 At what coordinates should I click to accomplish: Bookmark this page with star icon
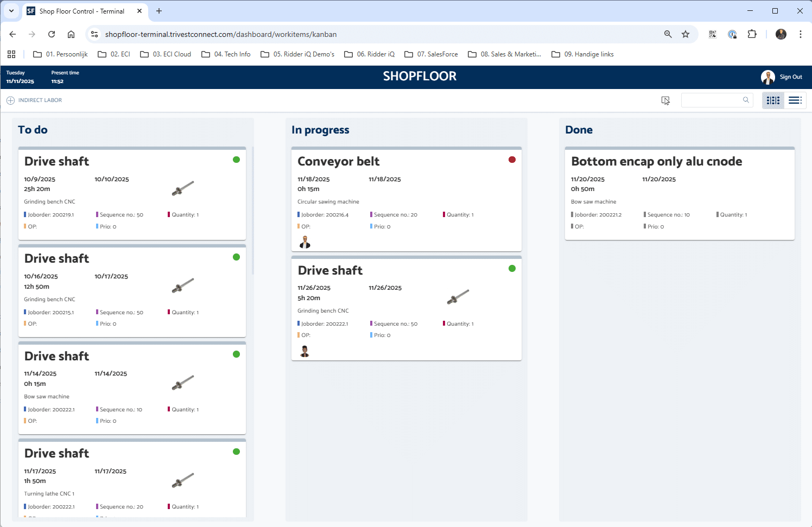[686, 34]
